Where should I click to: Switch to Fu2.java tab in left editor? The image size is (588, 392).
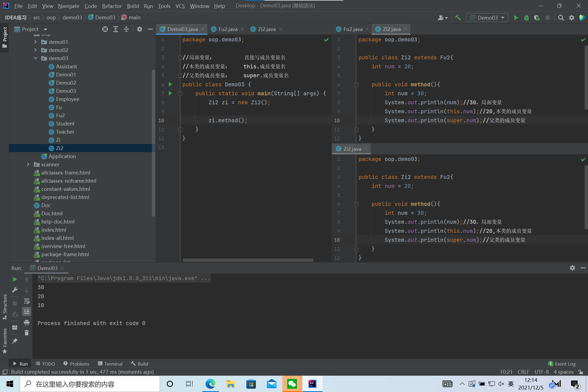(228, 29)
